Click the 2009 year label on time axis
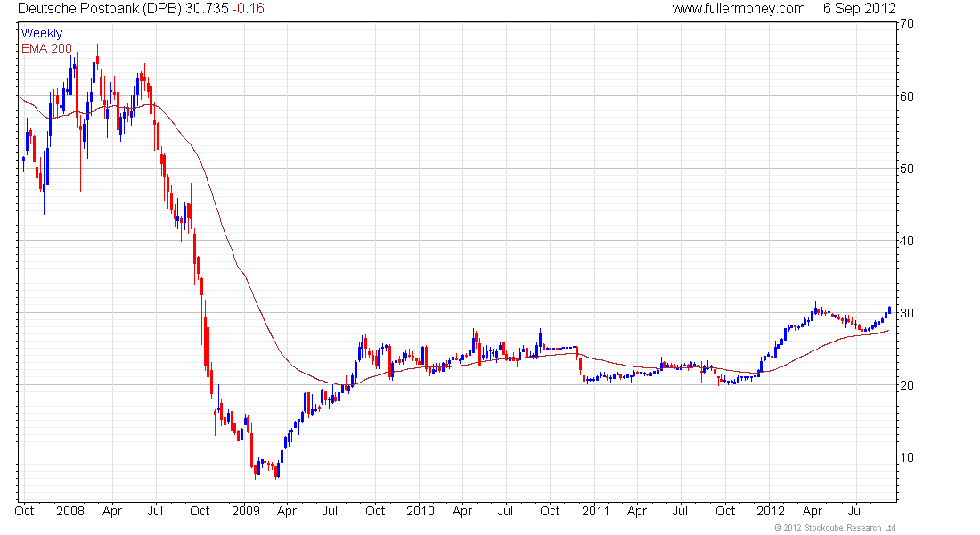This screenshot has width=980, height=535. 246,511
